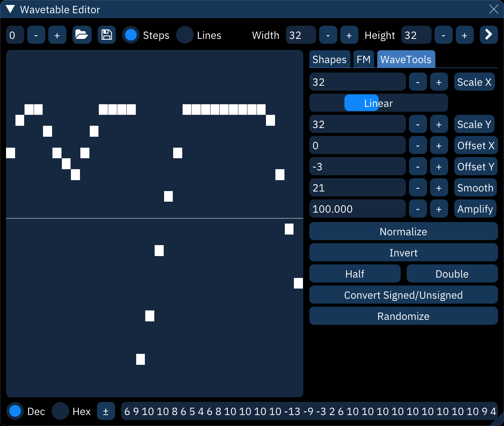
Task: Select Steps display mode
Action: click(131, 35)
